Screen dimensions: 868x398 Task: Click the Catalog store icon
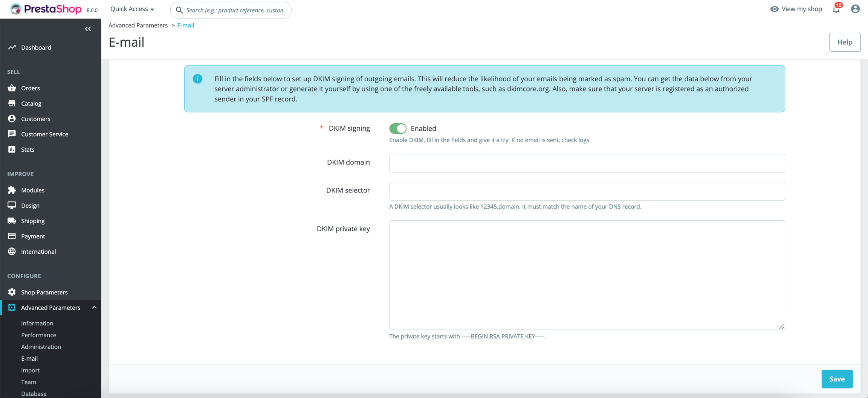pos(12,103)
